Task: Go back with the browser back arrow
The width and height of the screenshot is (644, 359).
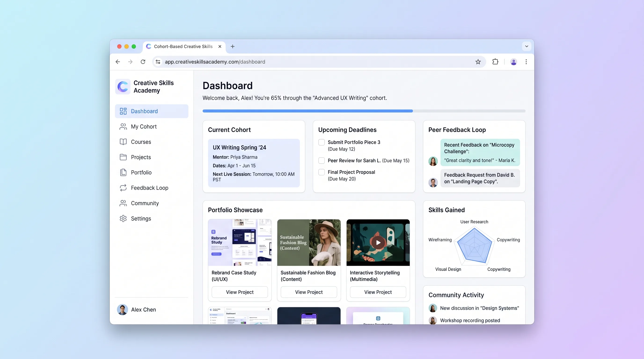Action: tap(118, 62)
